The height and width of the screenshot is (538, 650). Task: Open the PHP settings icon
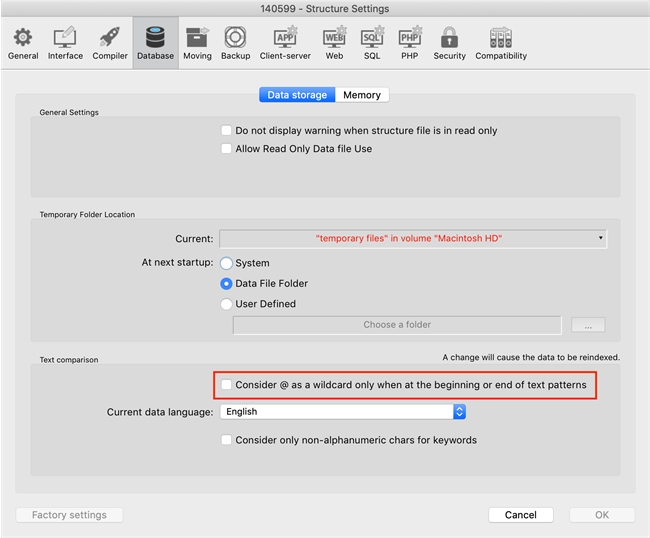click(409, 42)
